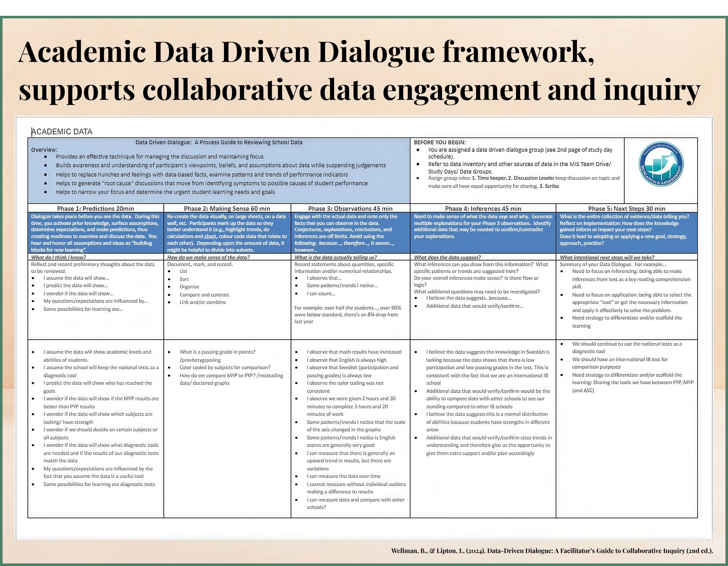
Task: Select the 'Phase 4: Inferences 45 min' header
Action: [483, 209]
